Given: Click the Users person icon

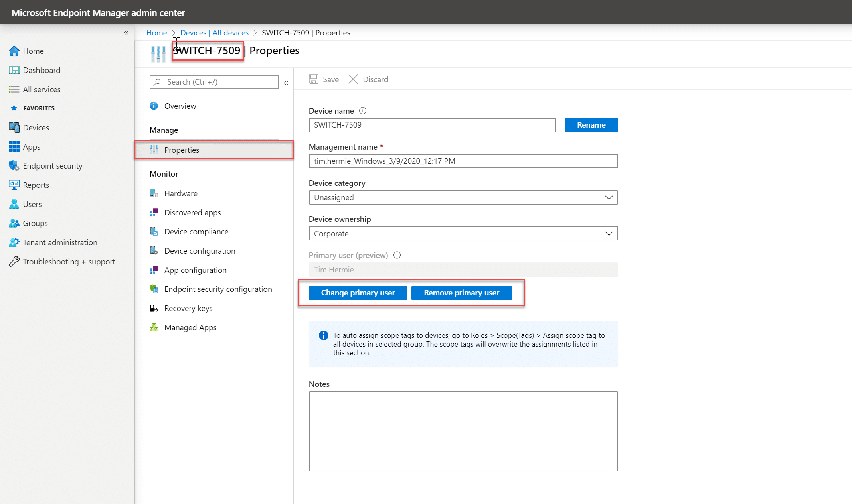Looking at the screenshot, I should (14, 204).
